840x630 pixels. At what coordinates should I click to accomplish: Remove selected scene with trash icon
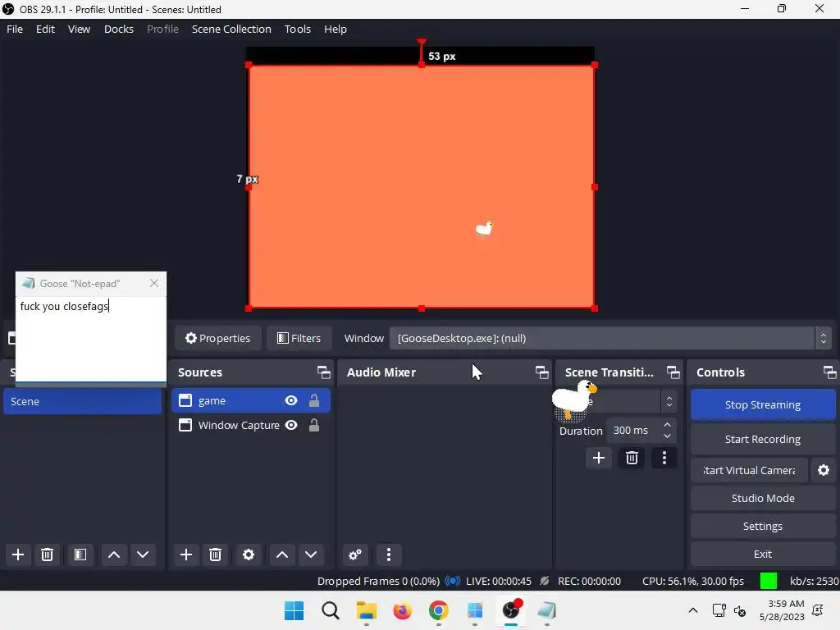[x=47, y=555]
